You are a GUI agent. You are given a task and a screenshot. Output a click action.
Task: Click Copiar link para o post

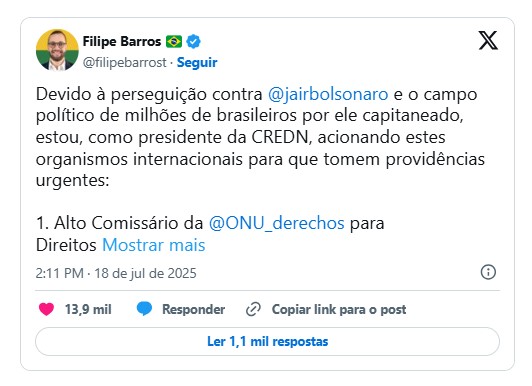[339, 309]
